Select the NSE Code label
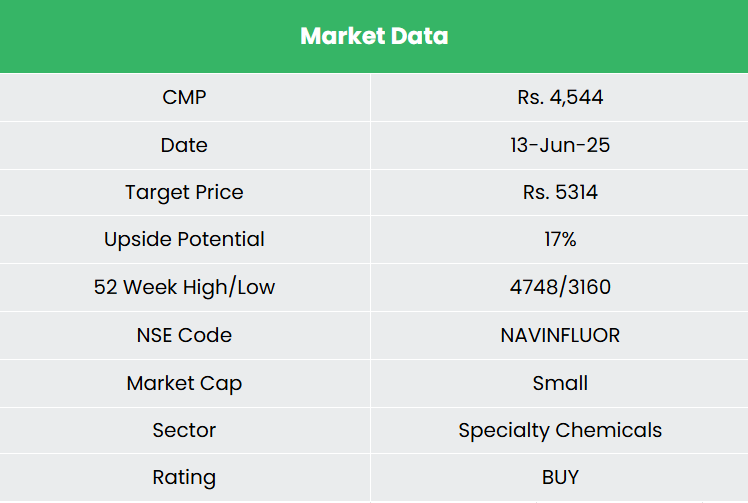Image resolution: width=748 pixels, height=503 pixels. click(x=184, y=335)
